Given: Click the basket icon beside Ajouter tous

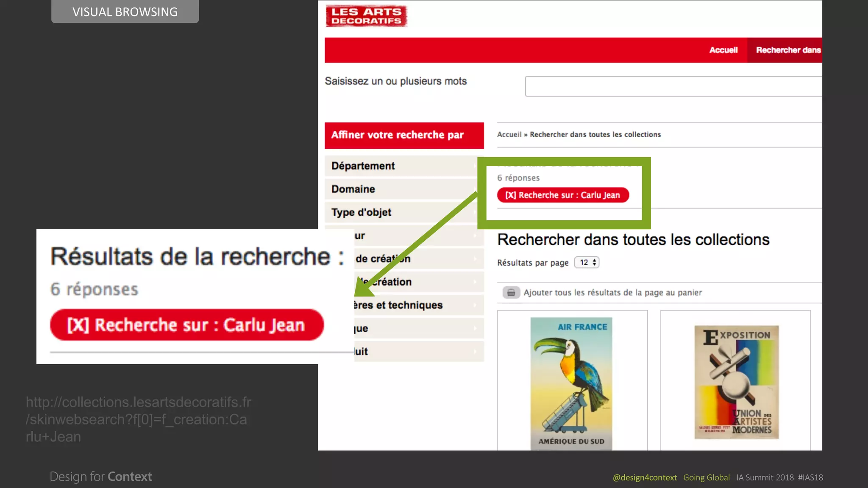Looking at the screenshot, I should point(511,292).
